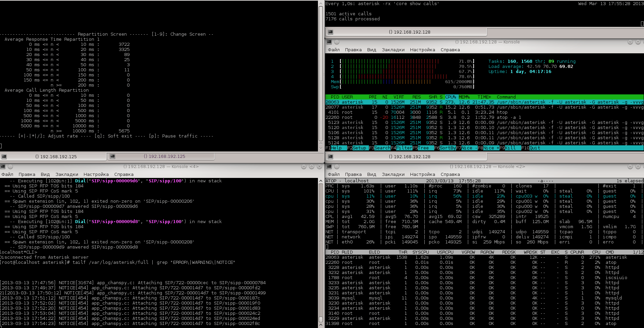Sort htop by clicking CPU% column header

451,97
